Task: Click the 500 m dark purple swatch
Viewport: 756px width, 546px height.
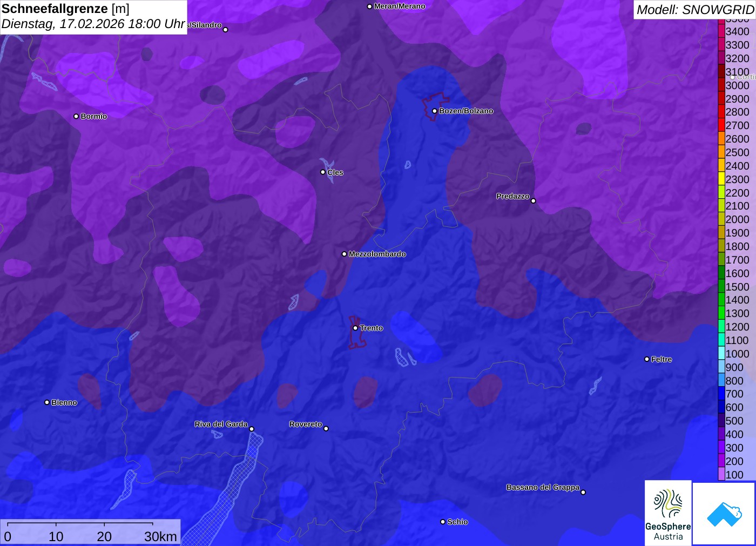Action: [721, 421]
